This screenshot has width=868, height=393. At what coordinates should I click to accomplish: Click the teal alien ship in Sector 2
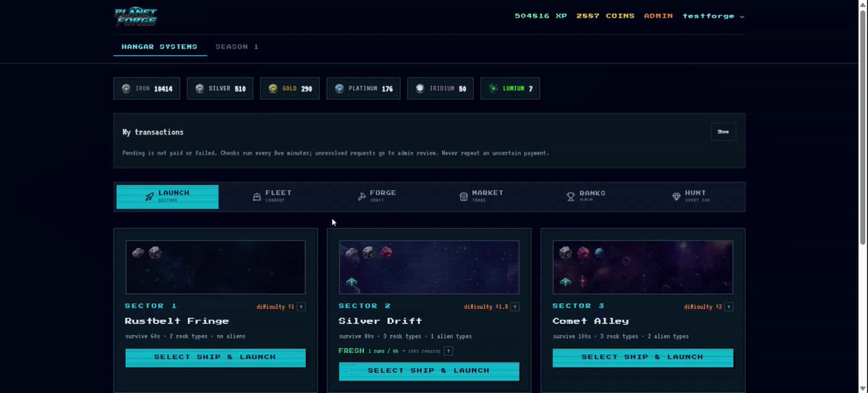(352, 282)
